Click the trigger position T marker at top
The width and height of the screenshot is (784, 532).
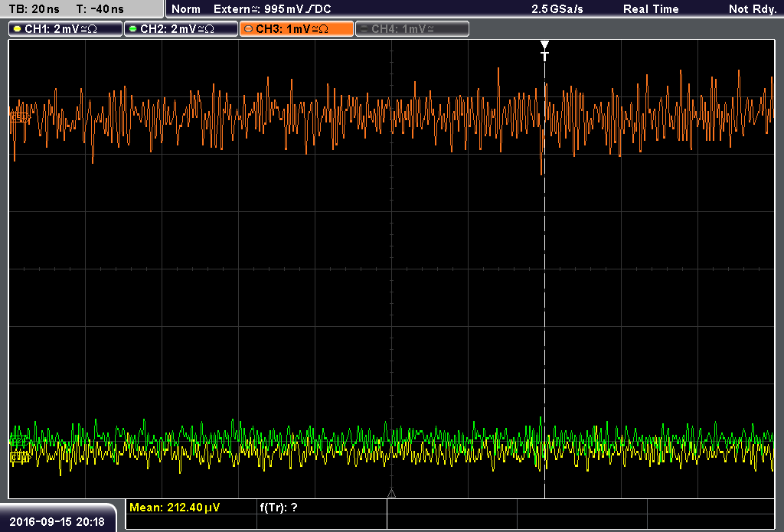pos(544,51)
